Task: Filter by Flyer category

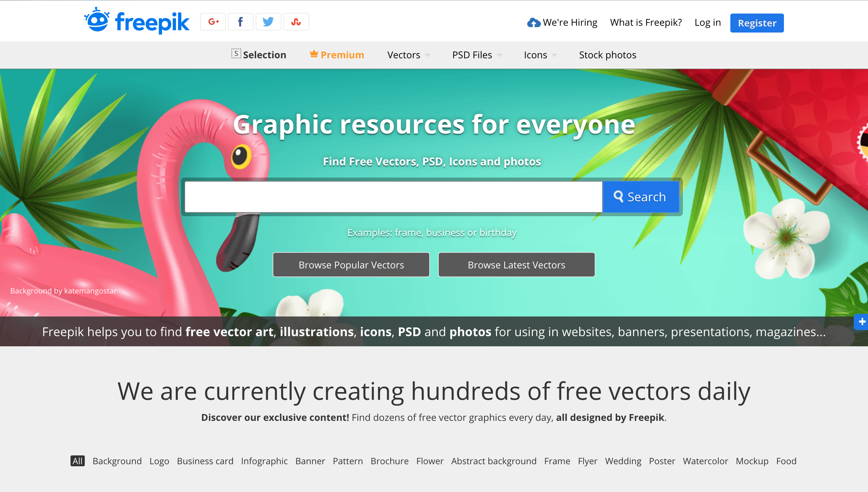Action: [588, 461]
